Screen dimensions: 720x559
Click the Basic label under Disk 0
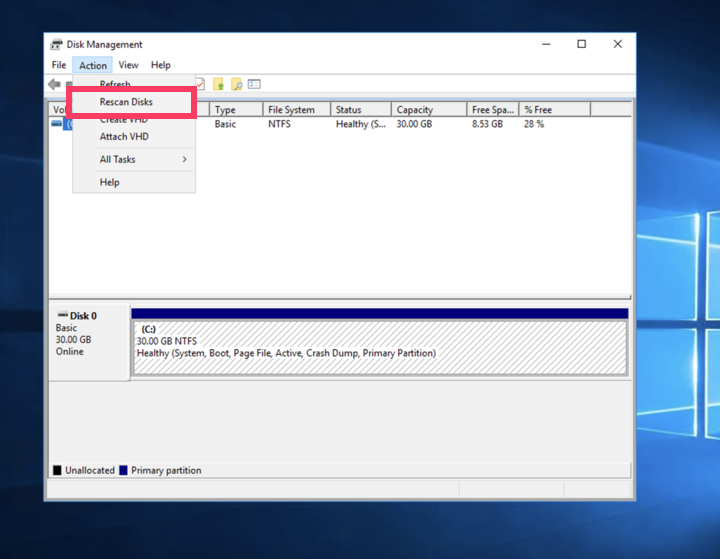66,328
